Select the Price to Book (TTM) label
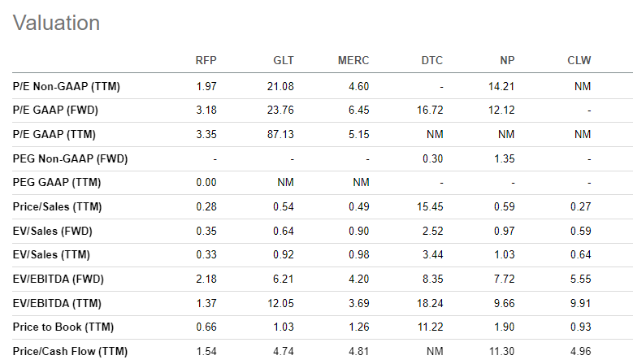 tap(63, 327)
